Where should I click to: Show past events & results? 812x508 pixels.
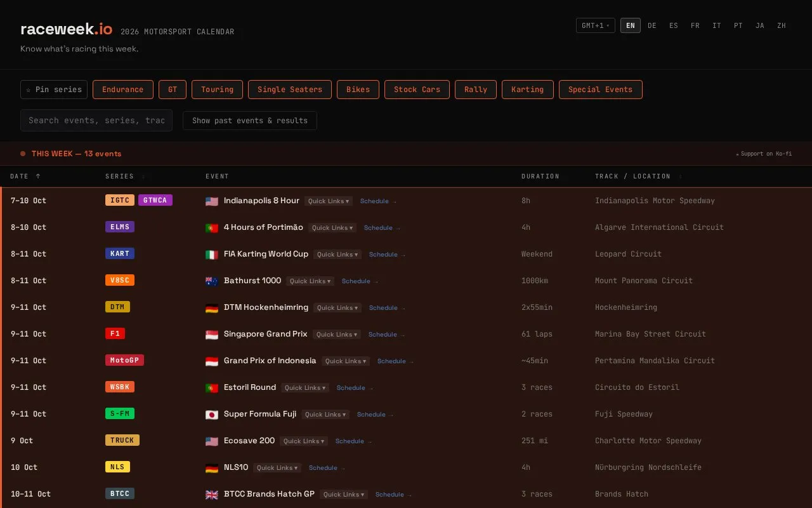pyautogui.click(x=250, y=121)
